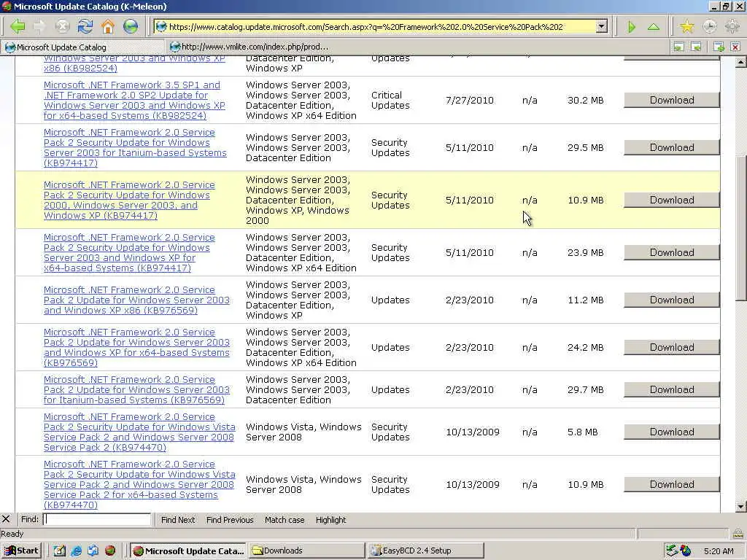
Task: Click the Critical Updates classification cell
Action: (x=390, y=100)
